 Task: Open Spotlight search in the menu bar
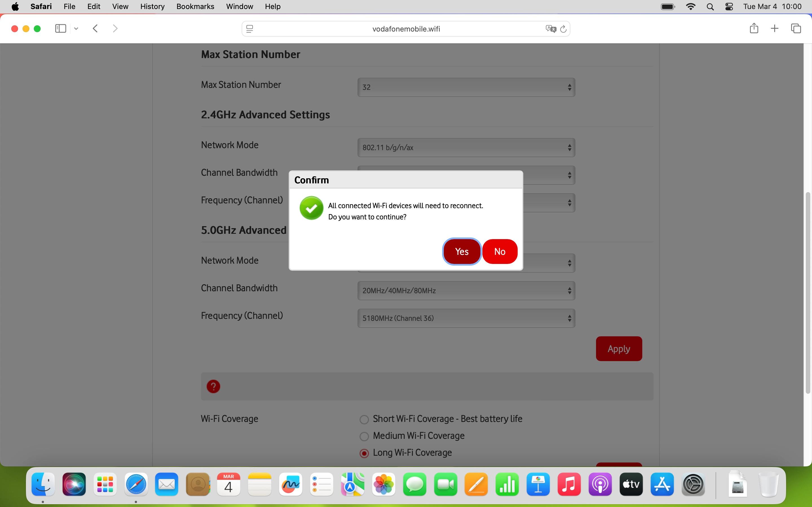[710, 7]
